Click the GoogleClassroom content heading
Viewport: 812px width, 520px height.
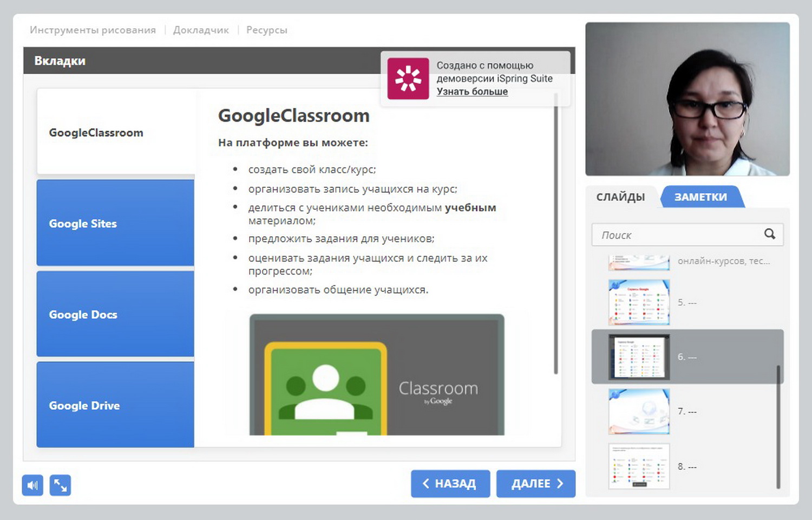pos(293,115)
